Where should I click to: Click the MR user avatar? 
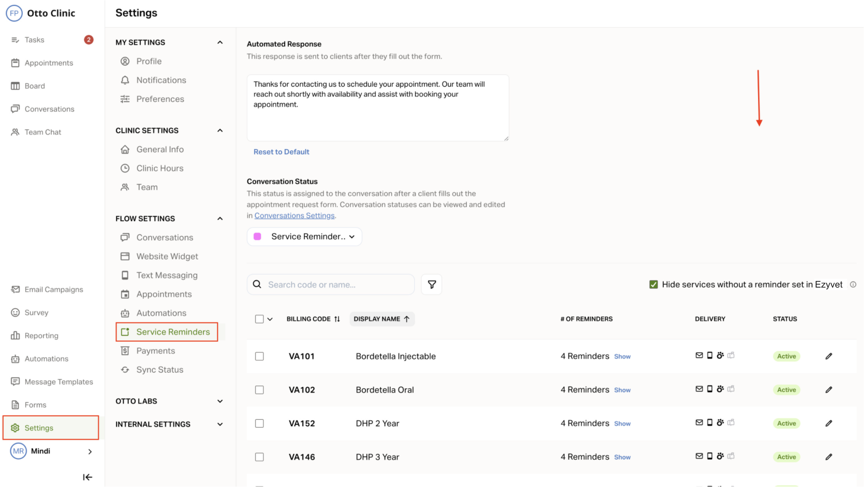[x=18, y=451]
